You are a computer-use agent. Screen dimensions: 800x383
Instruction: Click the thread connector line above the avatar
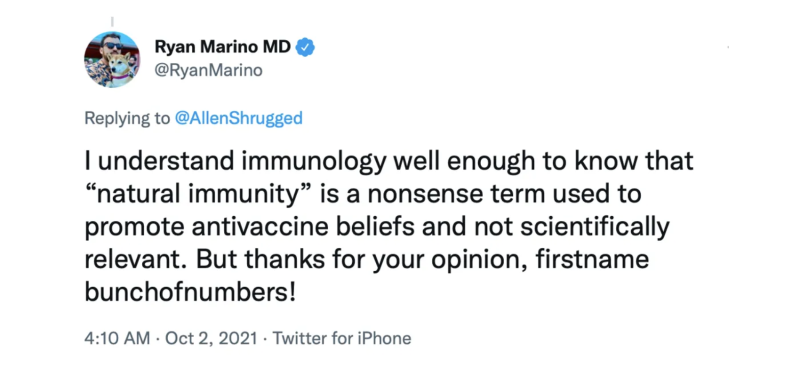pos(112,22)
